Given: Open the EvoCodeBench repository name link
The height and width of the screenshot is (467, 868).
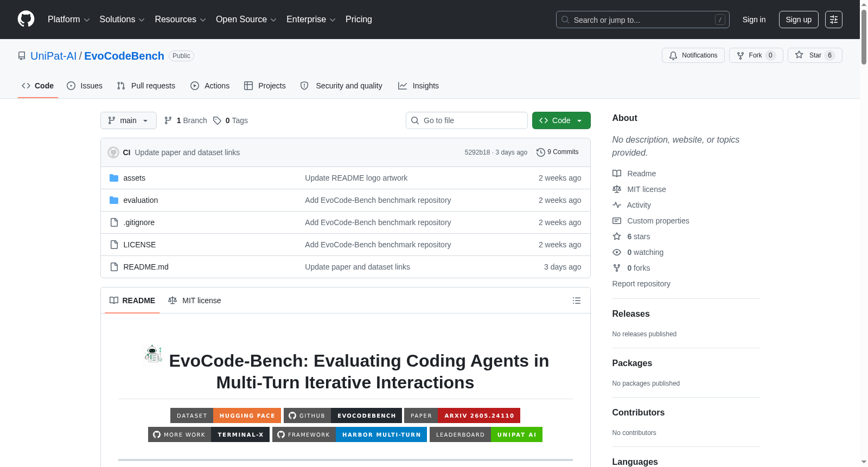Looking at the screenshot, I should click(x=124, y=56).
